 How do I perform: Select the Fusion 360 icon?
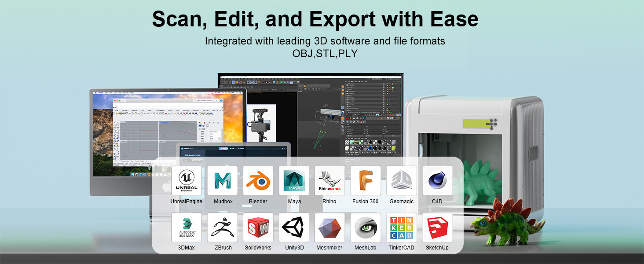tap(366, 180)
